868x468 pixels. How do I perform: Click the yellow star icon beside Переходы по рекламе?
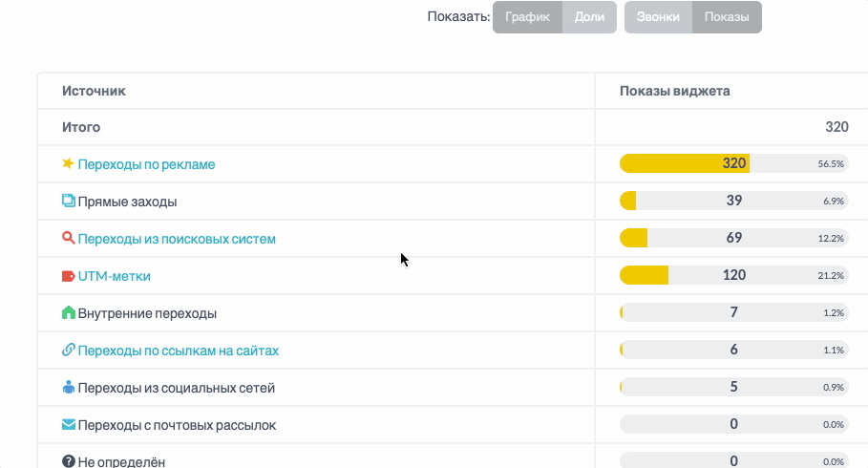pyautogui.click(x=68, y=163)
